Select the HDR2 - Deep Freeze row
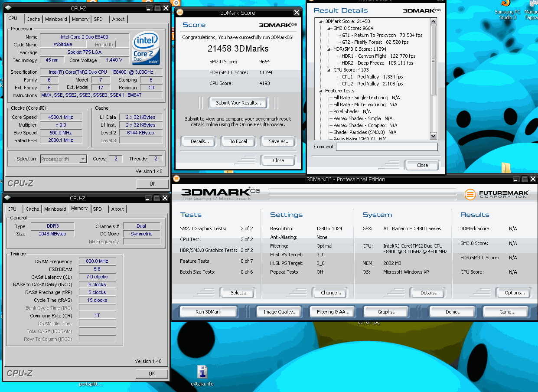538x392 pixels. 377,63
